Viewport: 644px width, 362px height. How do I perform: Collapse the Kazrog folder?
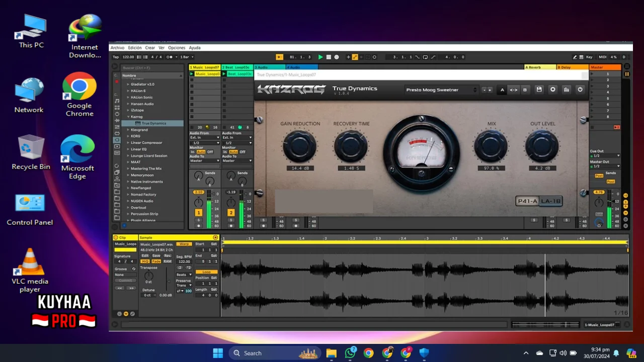128,117
